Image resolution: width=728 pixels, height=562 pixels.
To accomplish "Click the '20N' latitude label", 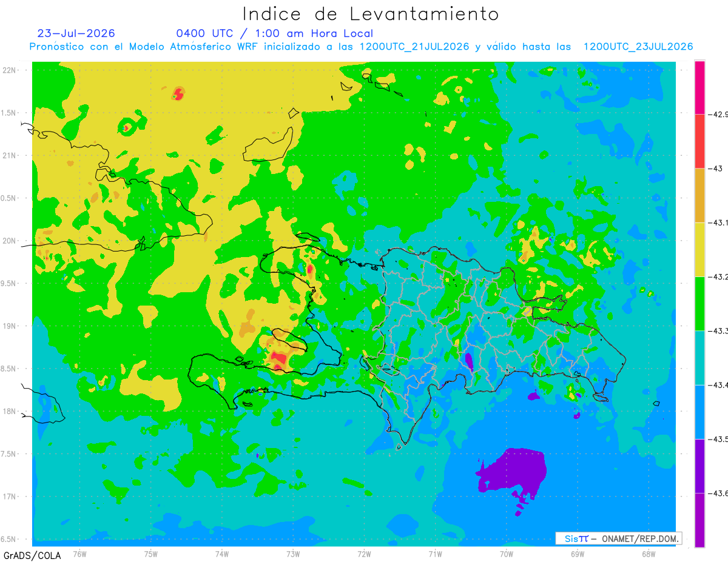I will tap(10, 241).
